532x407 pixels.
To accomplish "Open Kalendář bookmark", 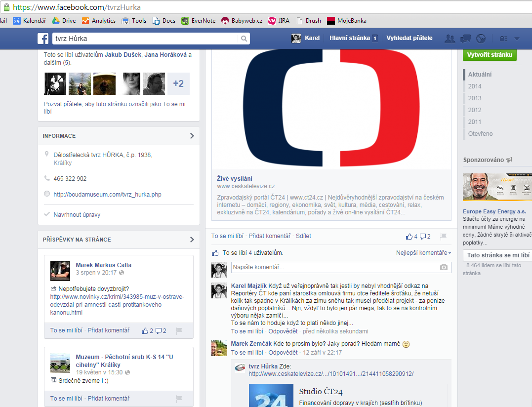I will [30, 21].
